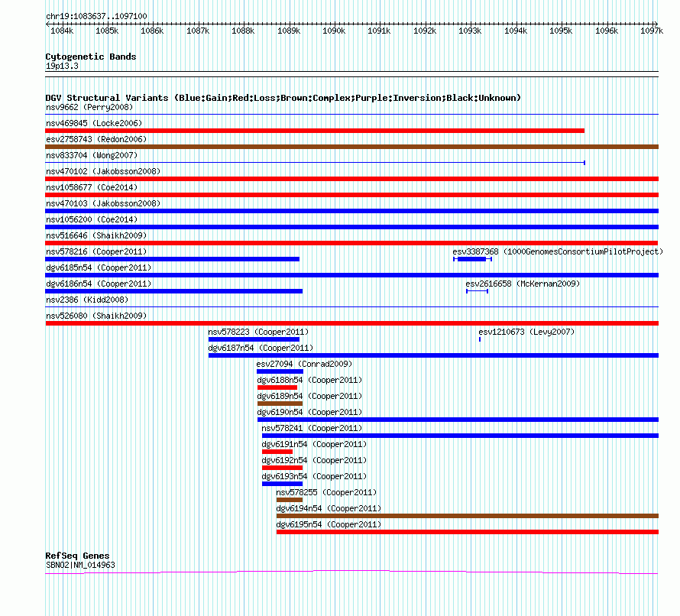Click the Cytogenetic Bands track title
Screen dimensions: 680x616
pyautogui.click(x=91, y=57)
